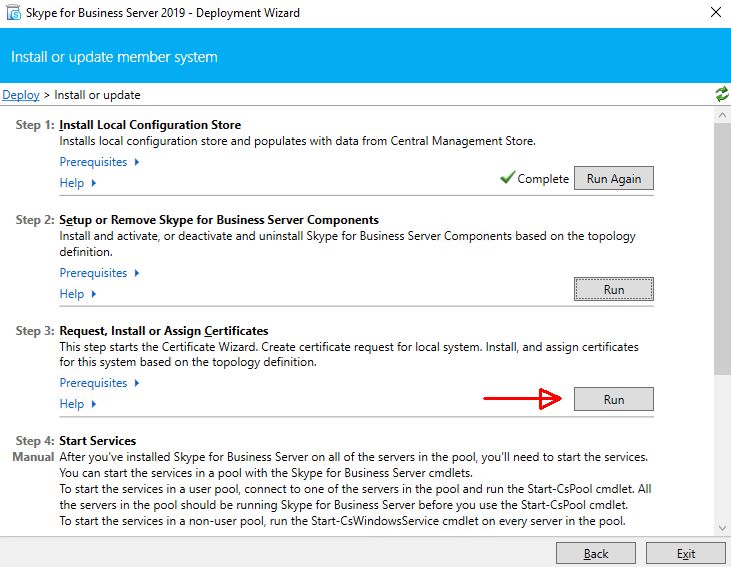
Task: Click the scrollbar down arrow
Action: [722, 528]
